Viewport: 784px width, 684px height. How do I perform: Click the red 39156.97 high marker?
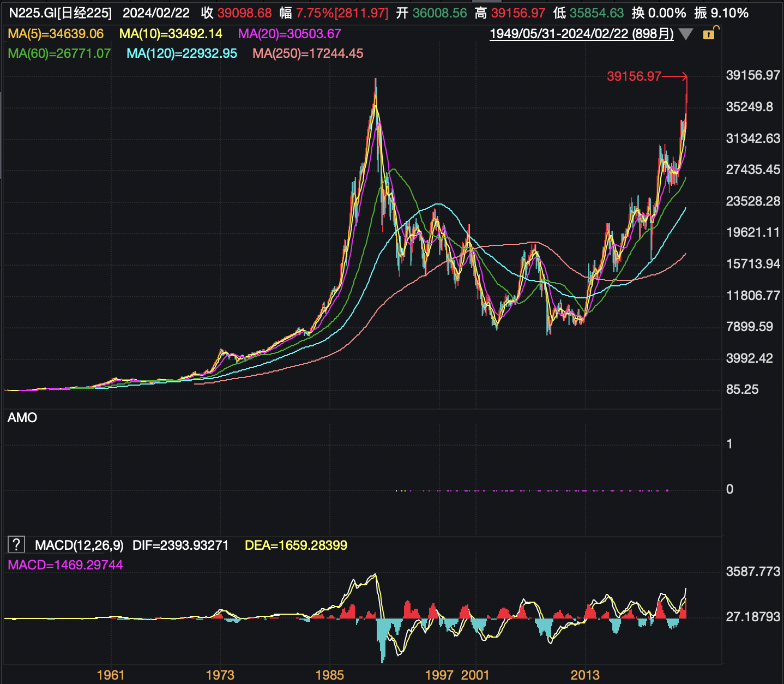[634, 76]
